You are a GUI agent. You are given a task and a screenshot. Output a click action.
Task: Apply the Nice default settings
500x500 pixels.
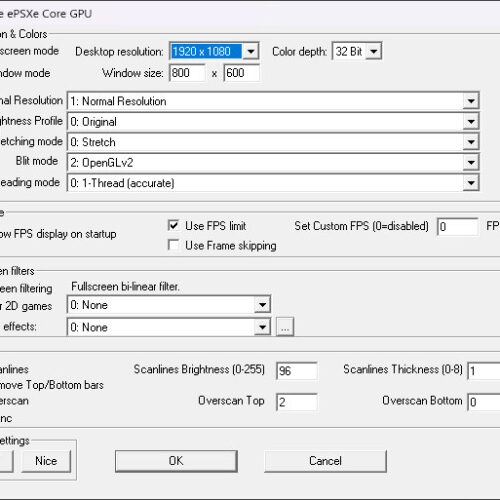coord(46,461)
